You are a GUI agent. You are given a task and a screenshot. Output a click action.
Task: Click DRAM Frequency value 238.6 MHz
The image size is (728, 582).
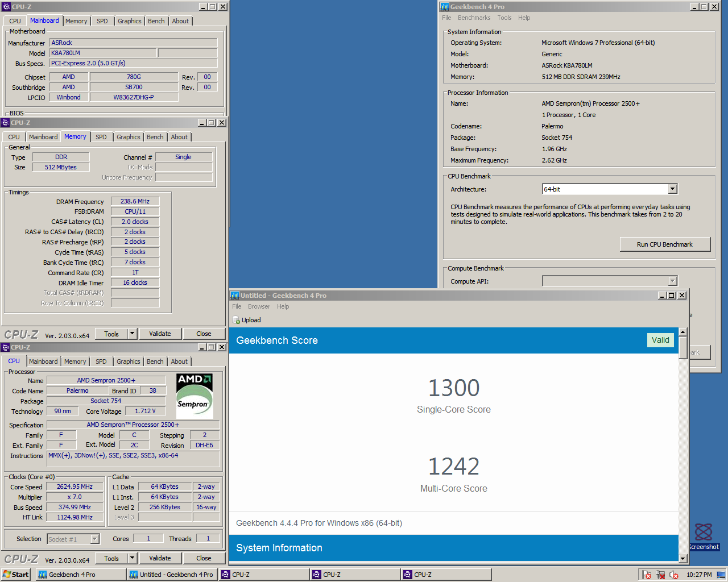(x=135, y=201)
